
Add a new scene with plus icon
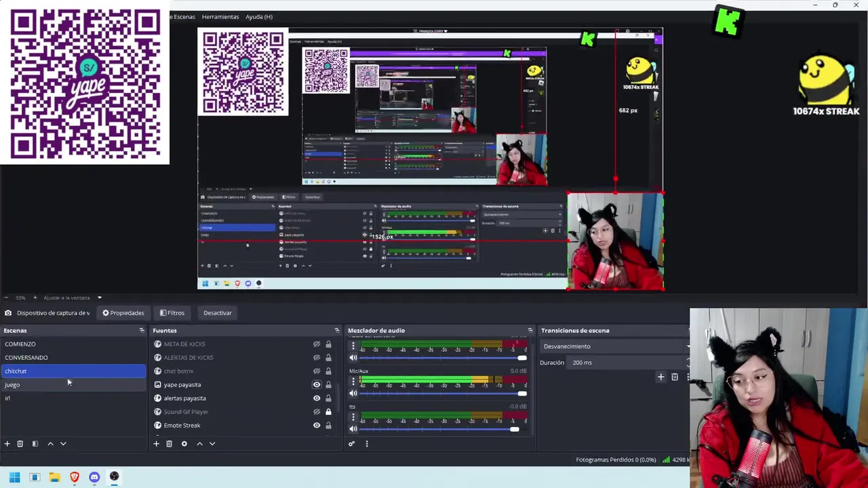click(x=7, y=443)
